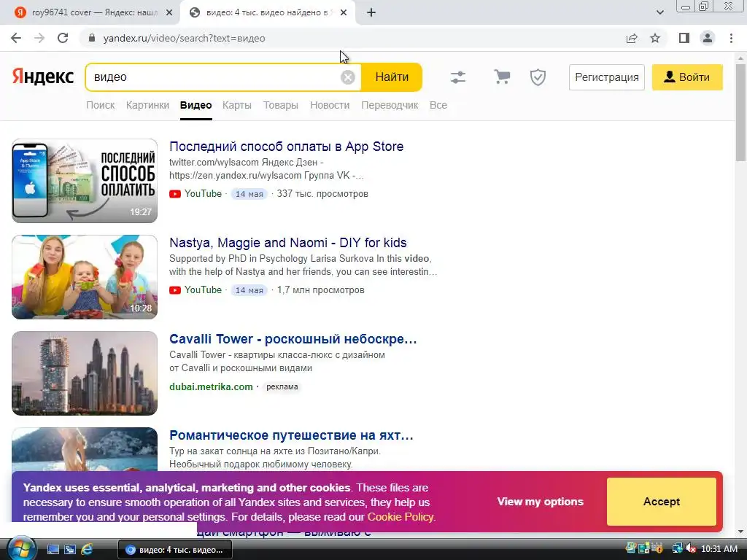Viewport: 747px width, 560px height.
Task: Click the forward navigation arrow
Action: pos(39,38)
